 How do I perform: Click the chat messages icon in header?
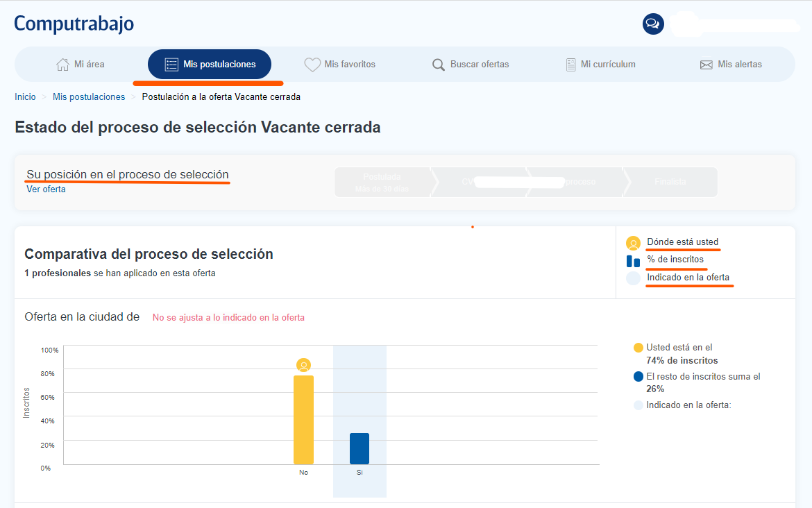click(x=653, y=24)
